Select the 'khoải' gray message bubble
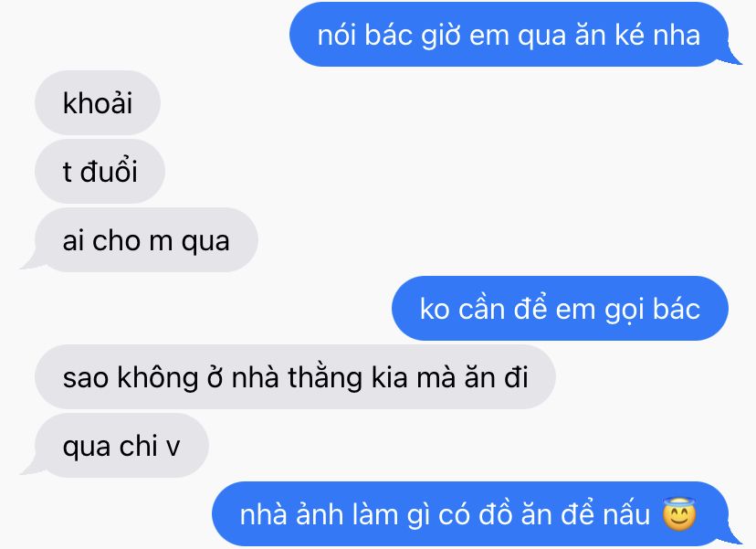The image size is (756, 549). [x=98, y=102]
